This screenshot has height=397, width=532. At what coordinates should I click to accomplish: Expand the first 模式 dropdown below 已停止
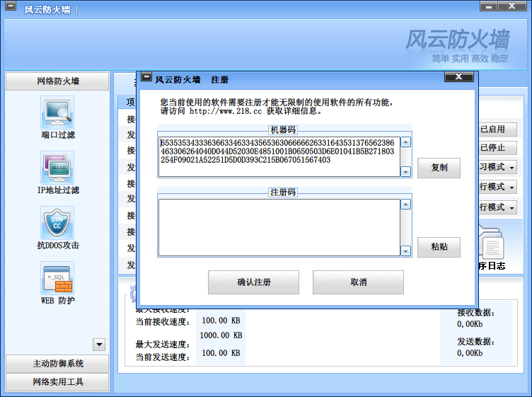click(x=497, y=168)
